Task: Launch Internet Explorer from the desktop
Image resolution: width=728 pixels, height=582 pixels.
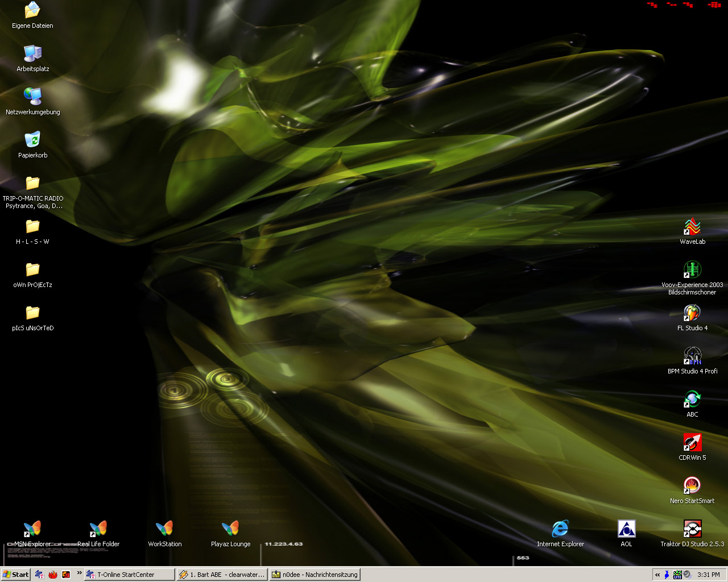Action: [560, 529]
